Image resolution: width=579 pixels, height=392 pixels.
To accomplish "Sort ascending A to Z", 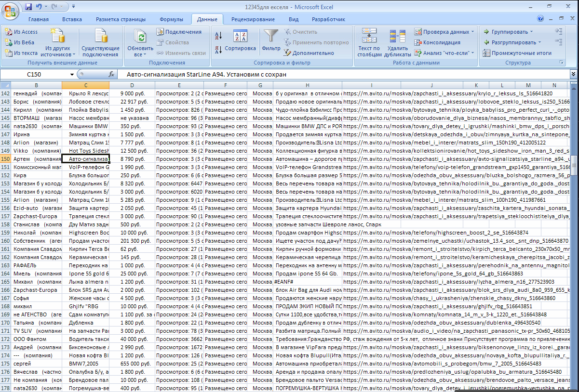I will (218, 36).
